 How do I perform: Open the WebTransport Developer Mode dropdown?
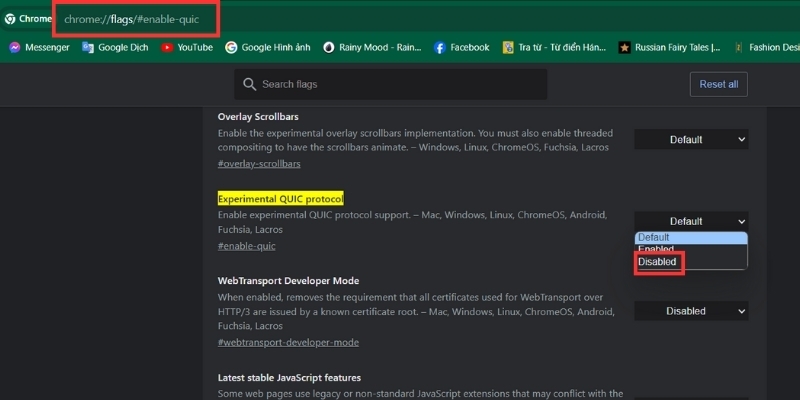pyautogui.click(x=691, y=311)
